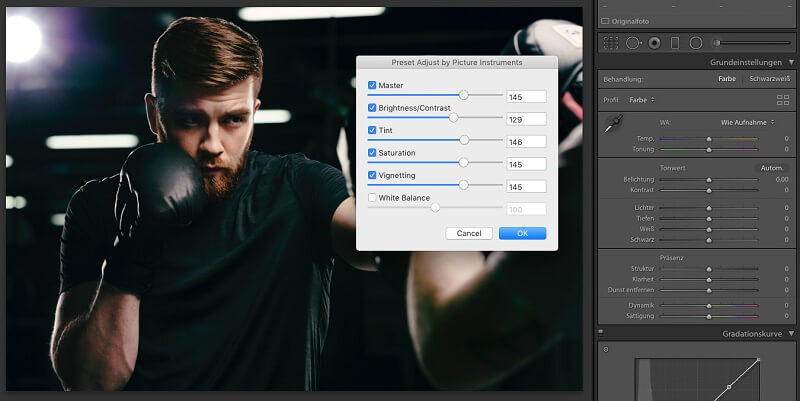Image resolution: width=800 pixels, height=401 pixels.
Task: Click the White Balance slider handle
Action: 435,207
